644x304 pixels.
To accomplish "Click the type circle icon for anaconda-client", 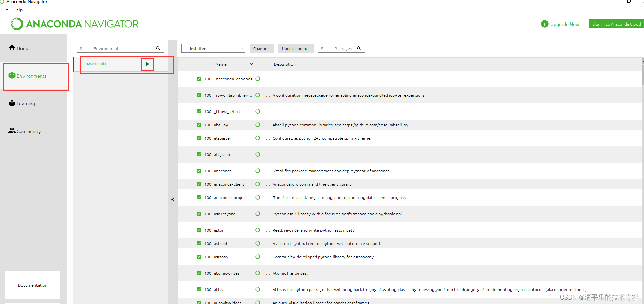I will (x=258, y=184).
